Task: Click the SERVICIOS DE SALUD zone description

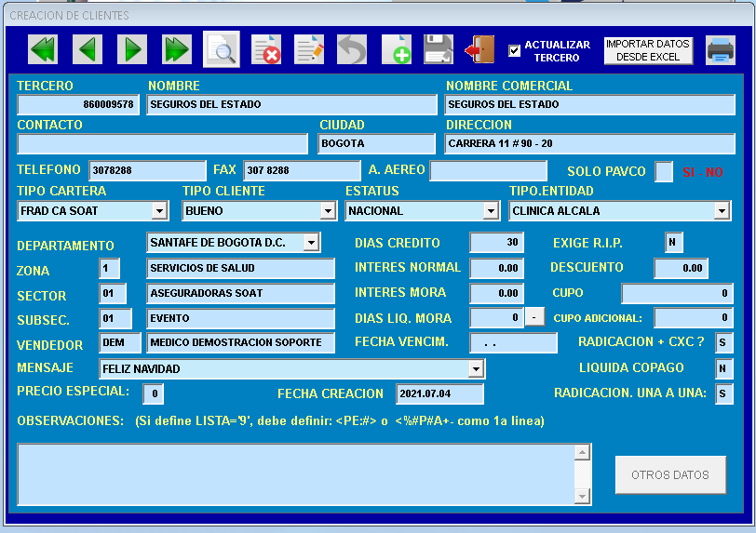Action: pyautogui.click(x=240, y=268)
